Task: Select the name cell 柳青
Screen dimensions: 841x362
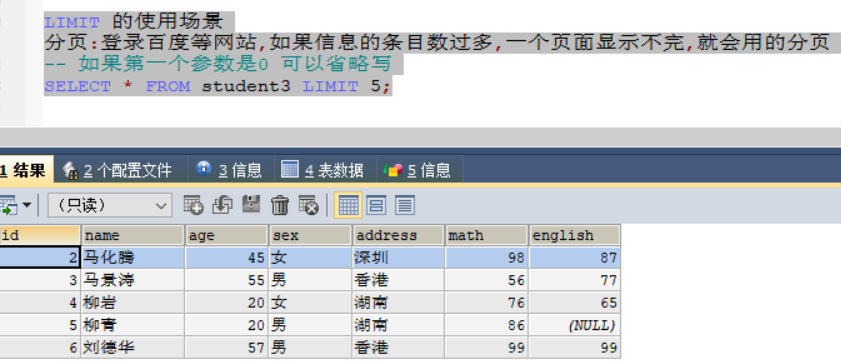Action: pyautogui.click(x=133, y=326)
